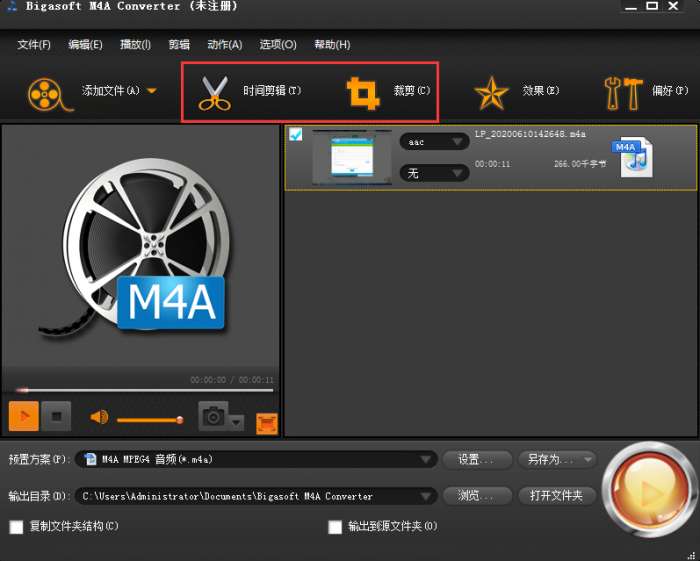Open the 选项(O) menu
This screenshot has height=561, width=700.
pos(278,45)
